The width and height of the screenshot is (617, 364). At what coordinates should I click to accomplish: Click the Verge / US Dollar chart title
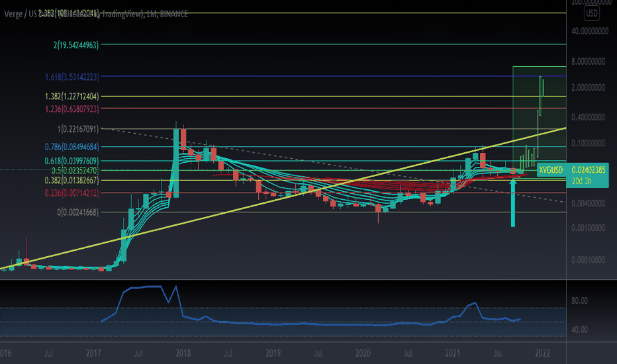coord(96,14)
